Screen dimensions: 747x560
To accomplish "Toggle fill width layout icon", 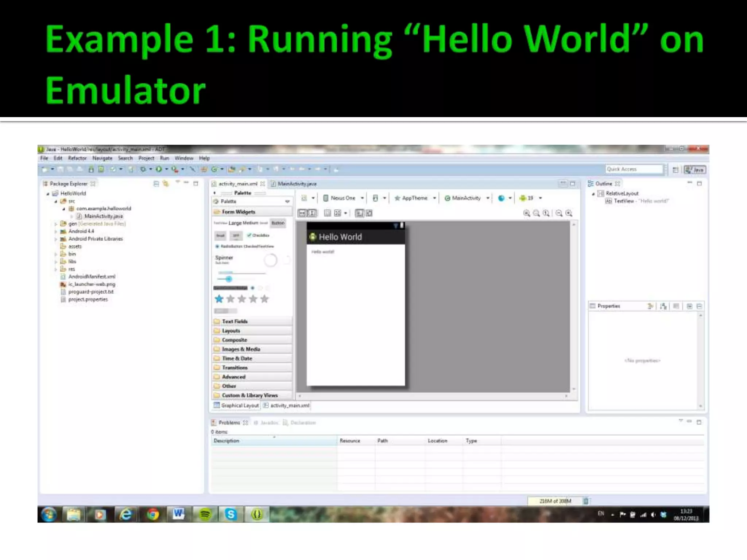I will pyautogui.click(x=302, y=213).
